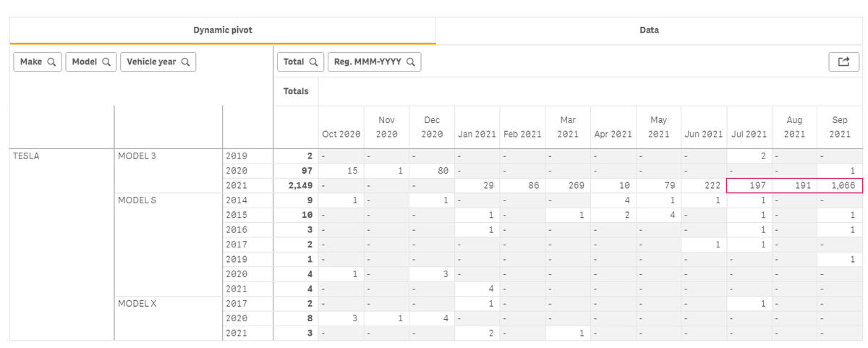Viewport: 868px width, 348px height.
Task: Select the TESLA make row label
Action: point(26,155)
